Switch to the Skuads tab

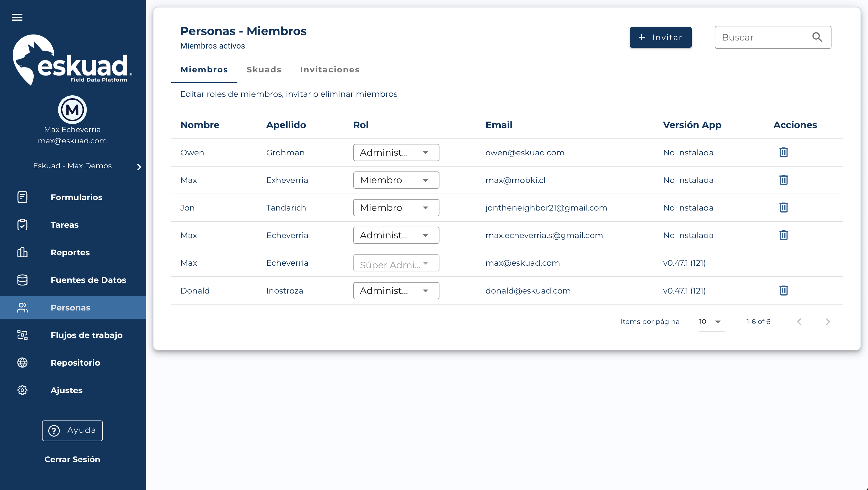[x=264, y=70]
